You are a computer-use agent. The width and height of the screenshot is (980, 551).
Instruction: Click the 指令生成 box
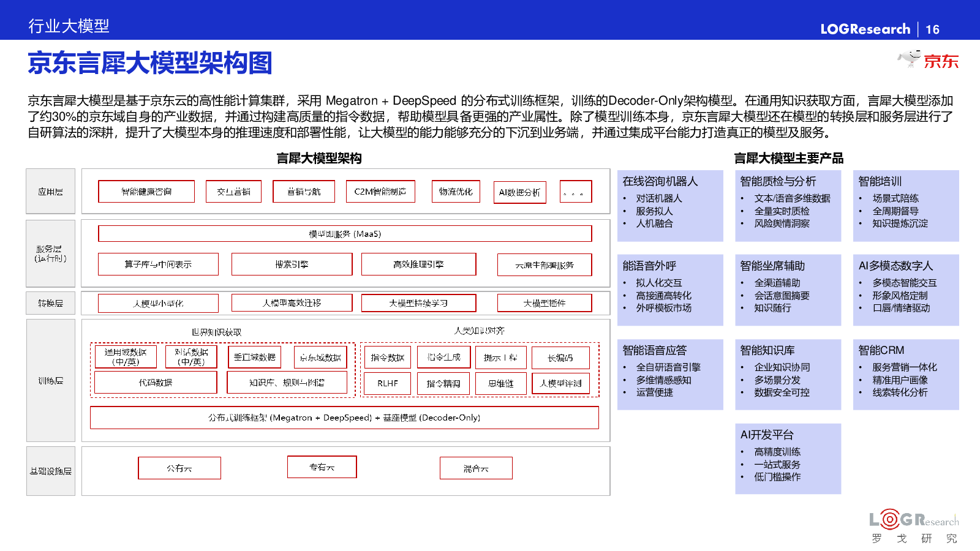click(x=443, y=357)
